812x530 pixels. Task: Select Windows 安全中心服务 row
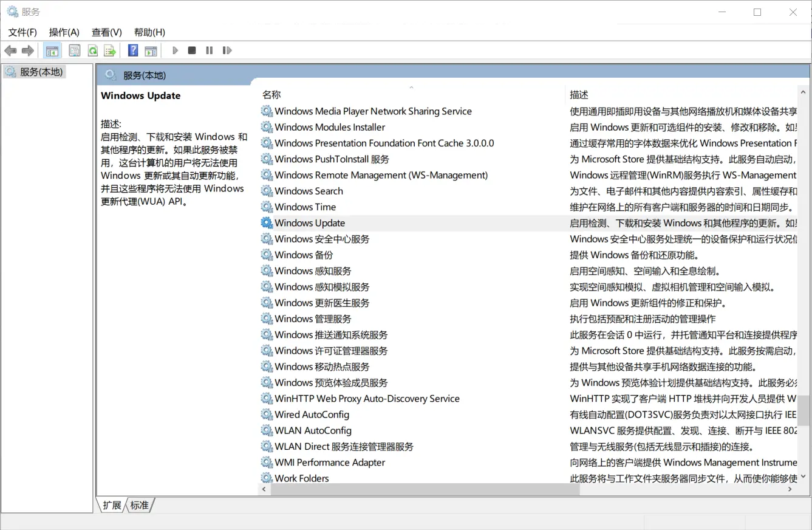528,239
